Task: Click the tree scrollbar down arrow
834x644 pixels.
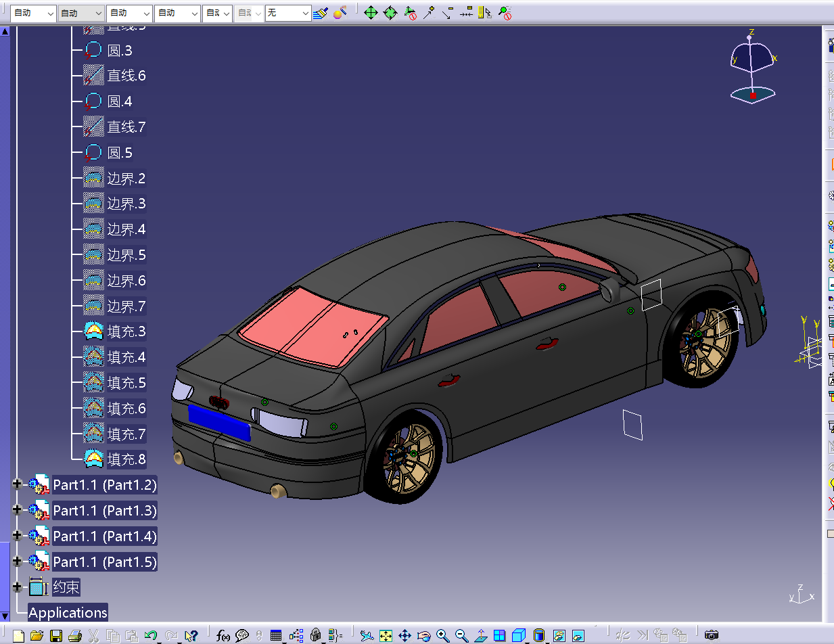Action: [5, 616]
